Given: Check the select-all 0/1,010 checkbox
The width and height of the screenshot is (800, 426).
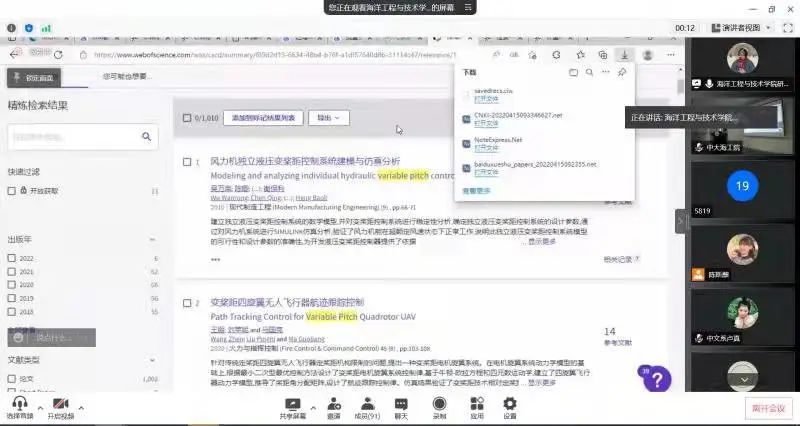Looking at the screenshot, I should [x=187, y=118].
